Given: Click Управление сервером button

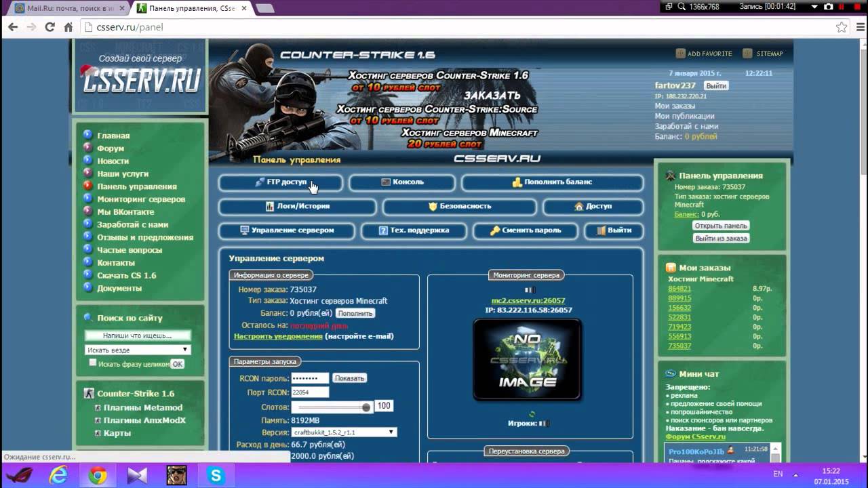Looking at the screenshot, I should (x=287, y=230).
